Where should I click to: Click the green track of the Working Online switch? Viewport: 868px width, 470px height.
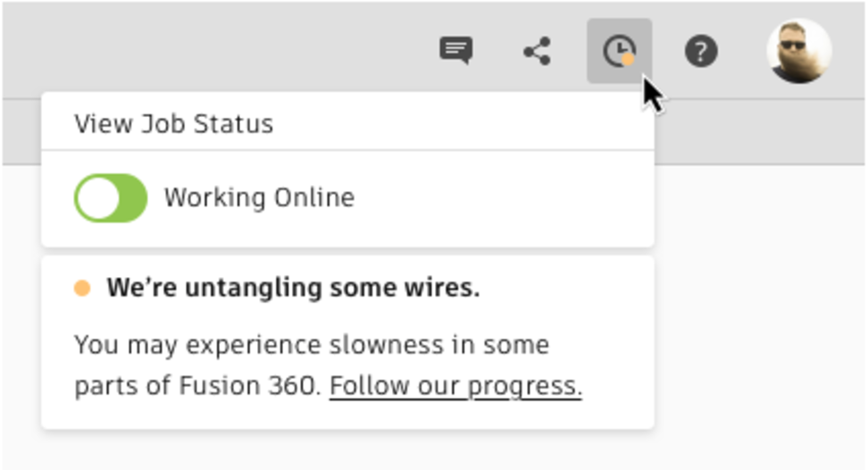(130, 197)
